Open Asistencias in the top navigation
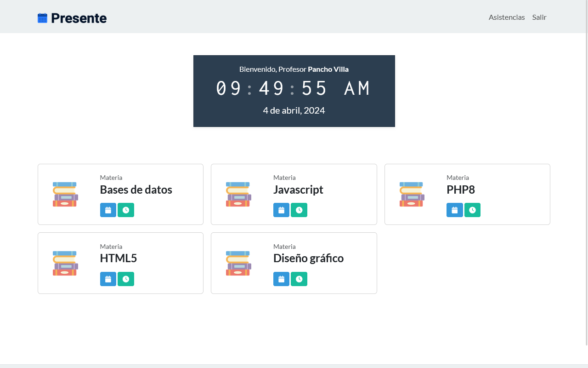588x368 pixels. (x=507, y=17)
